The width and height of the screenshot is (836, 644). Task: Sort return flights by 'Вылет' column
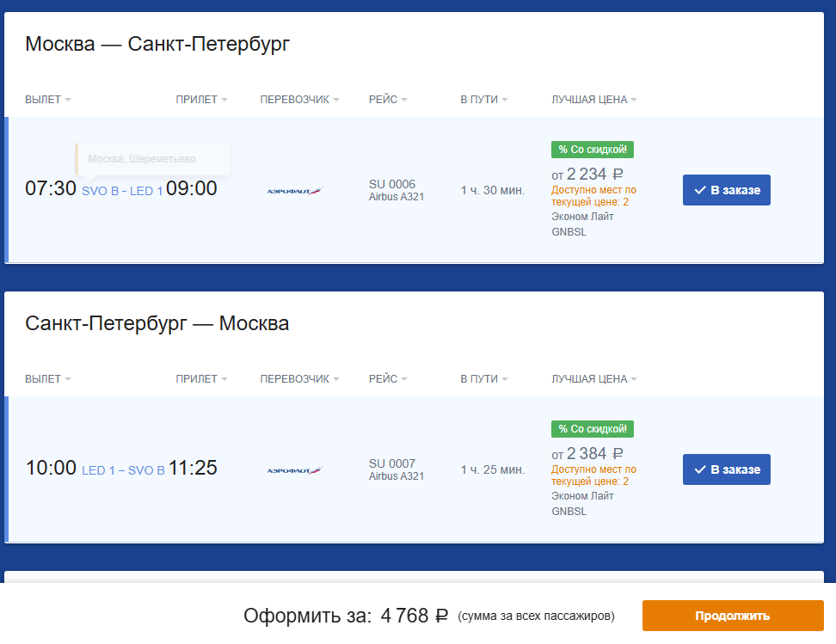click(47, 379)
